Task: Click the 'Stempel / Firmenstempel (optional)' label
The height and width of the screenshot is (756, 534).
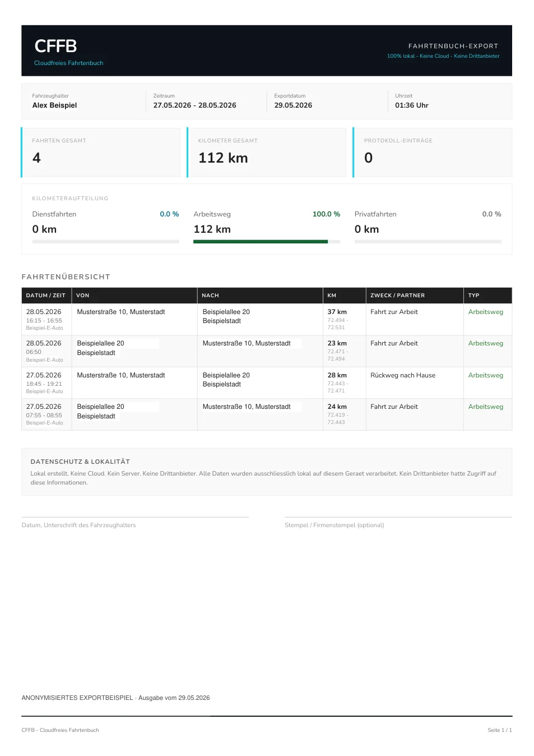Action: pos(334,525)
